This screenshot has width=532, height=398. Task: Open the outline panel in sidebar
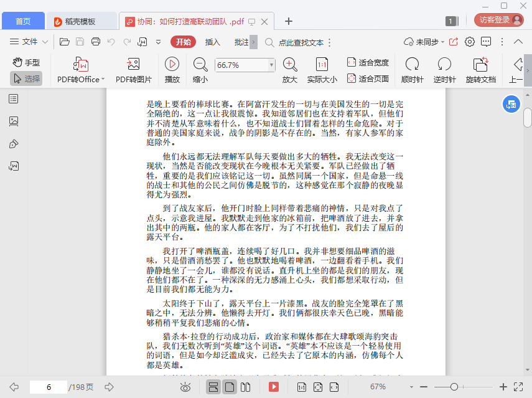14,99
